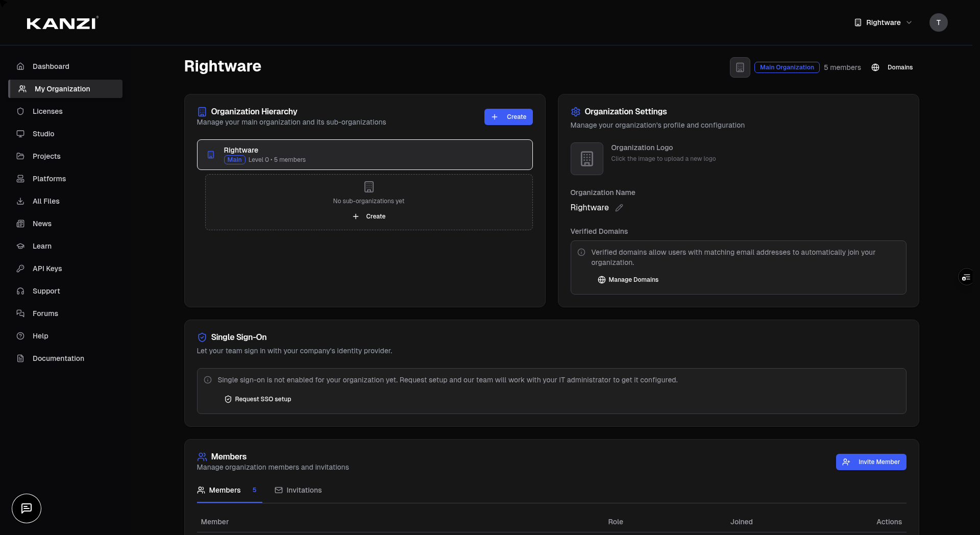Click the Role column header

click(616, 522)
